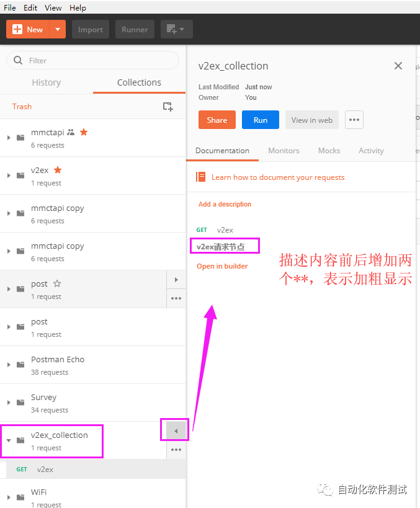The height and width of the screenshot is (508, 420).
Task: Click the GET v2ex entry in documentation
Action: pyautogui.click(x=215, y=230)
